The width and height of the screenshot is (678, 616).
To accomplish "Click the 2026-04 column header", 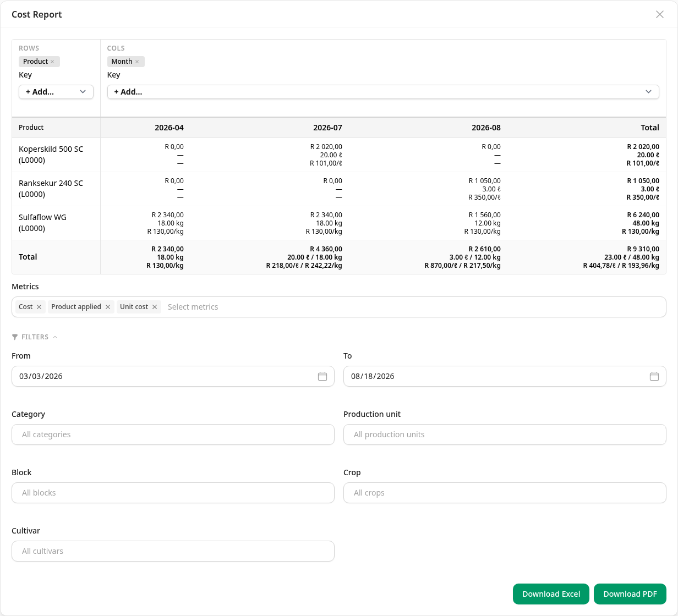I will pyautogui.click(x=169, y=128).
